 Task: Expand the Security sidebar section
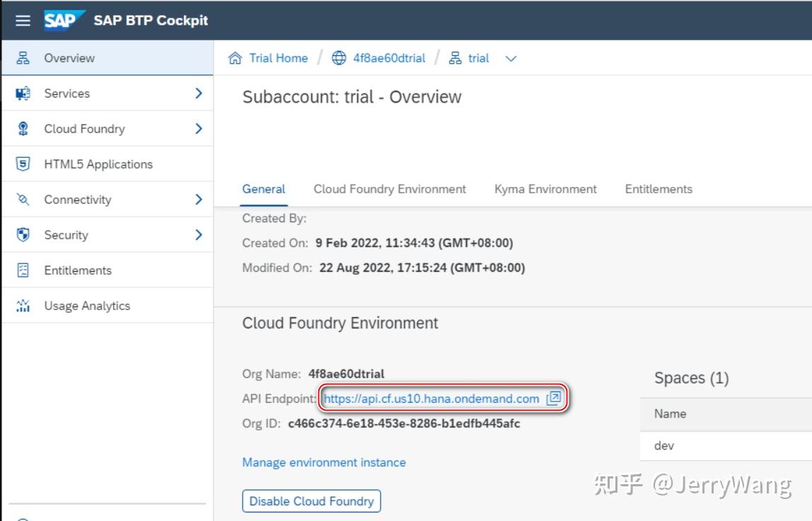tap(199, 234)
